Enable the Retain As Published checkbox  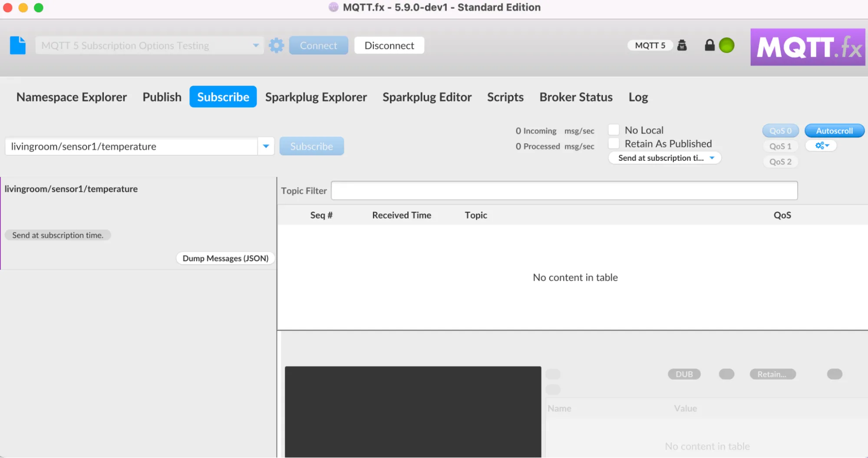[614, 143]
